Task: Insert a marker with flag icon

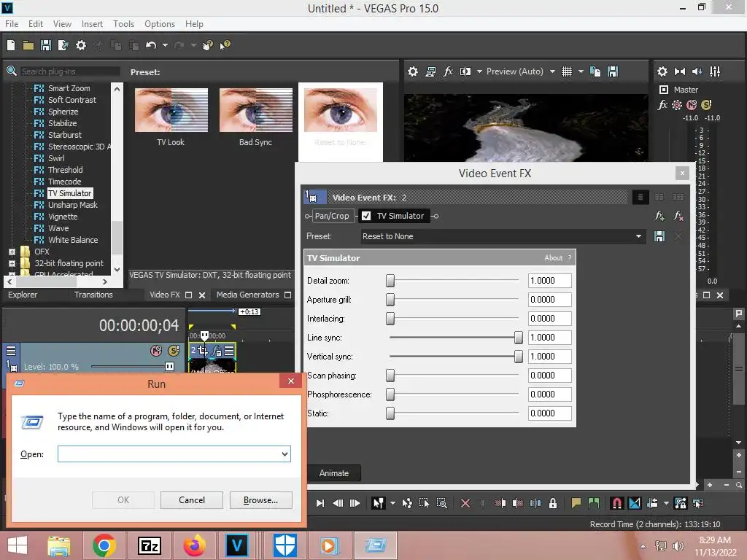Action: click(576, 503)
